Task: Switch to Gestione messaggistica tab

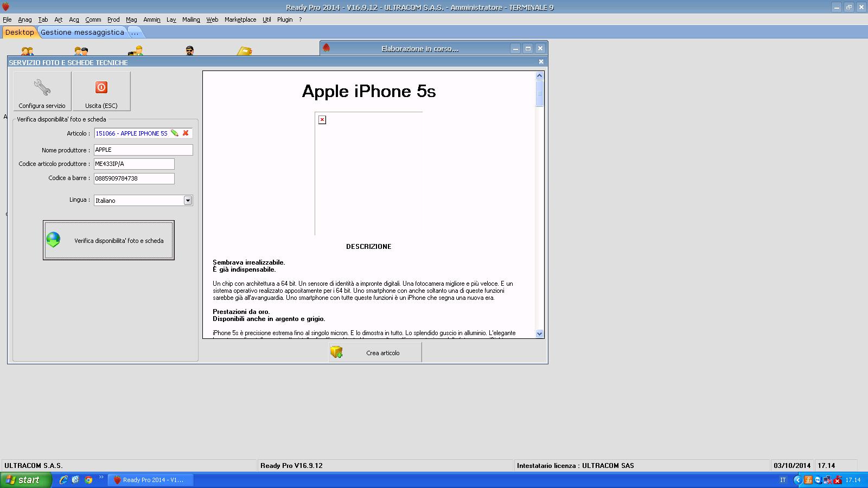Action: 82,32
